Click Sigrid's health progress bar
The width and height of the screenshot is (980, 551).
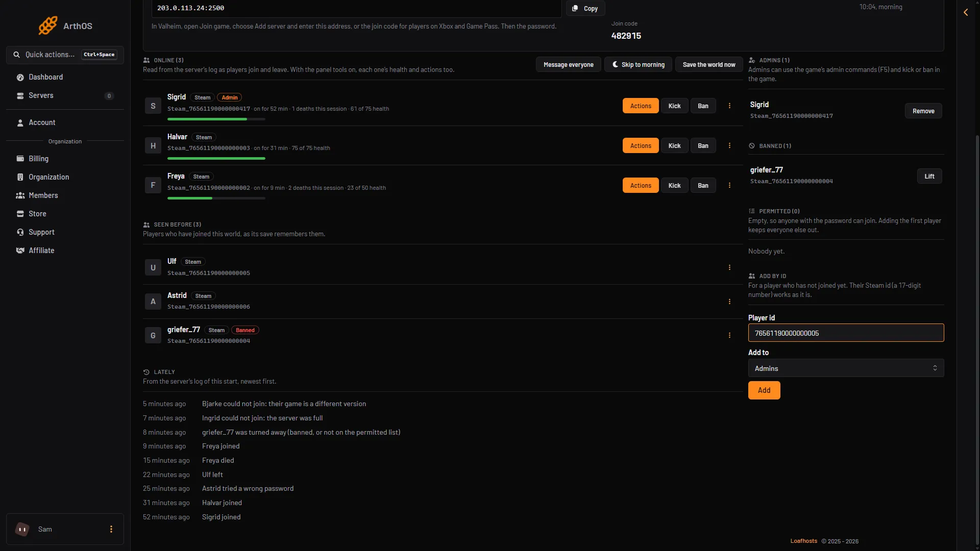216,119
